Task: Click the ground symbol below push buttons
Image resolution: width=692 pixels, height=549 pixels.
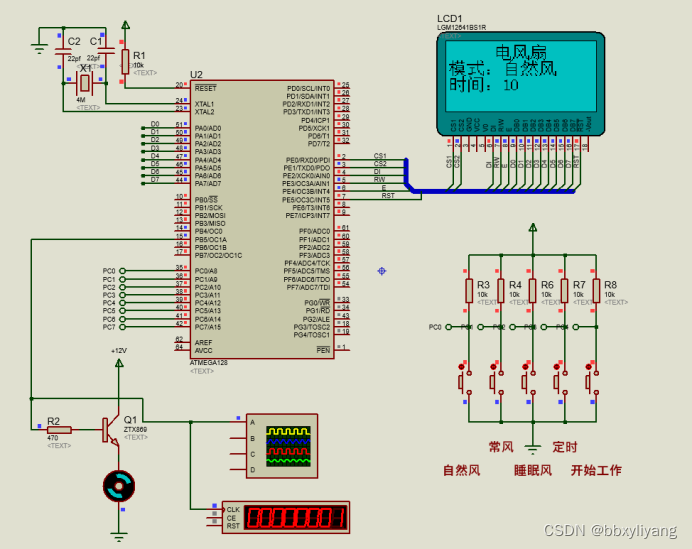Action: (533, 449)
